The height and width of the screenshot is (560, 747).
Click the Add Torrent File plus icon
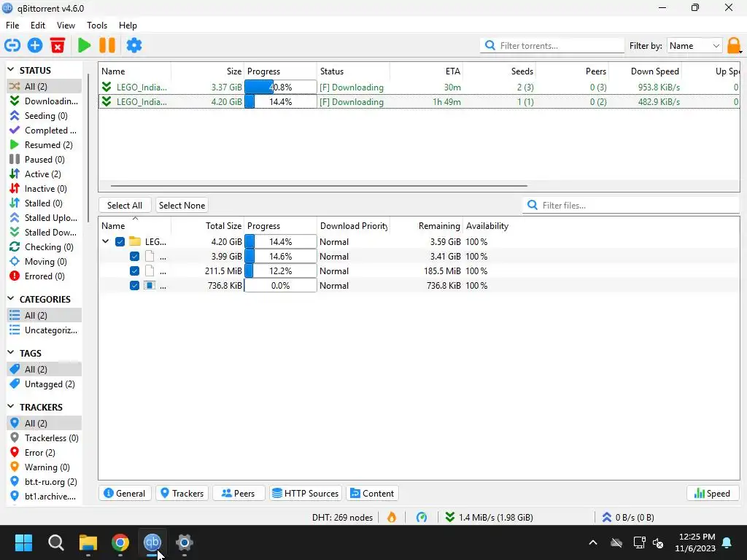[x=35, y=46]
